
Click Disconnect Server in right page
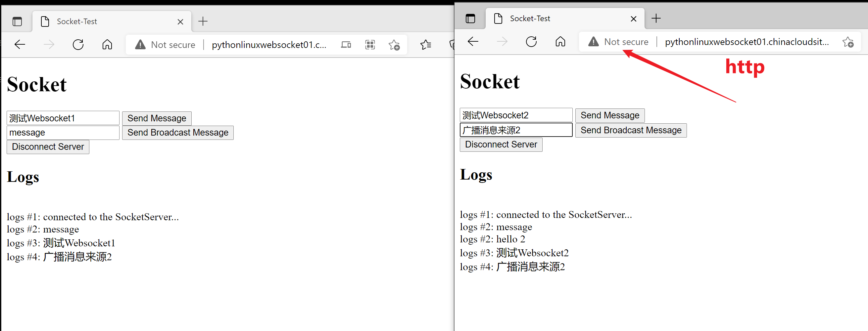tap(501, 145)
